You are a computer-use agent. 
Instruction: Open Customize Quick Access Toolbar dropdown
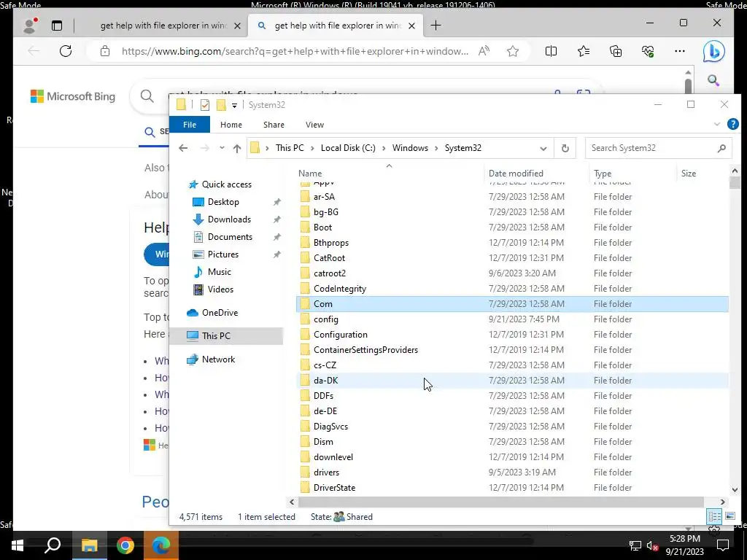coord(234,105)
